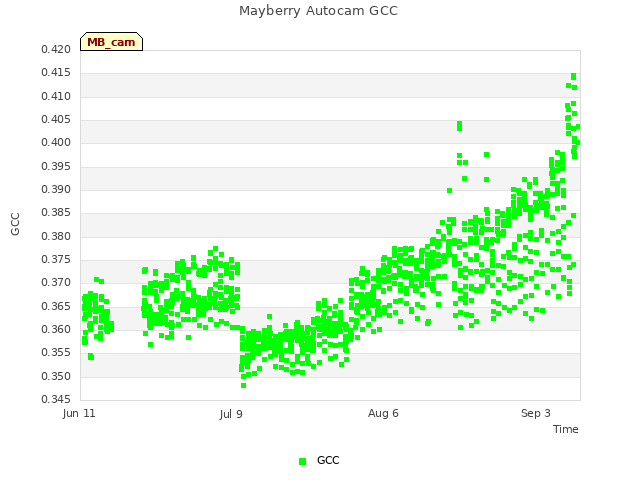Click the Jun 11 x-axis label
The height and width of the screenshot is (480, 640).
(79, 413)
